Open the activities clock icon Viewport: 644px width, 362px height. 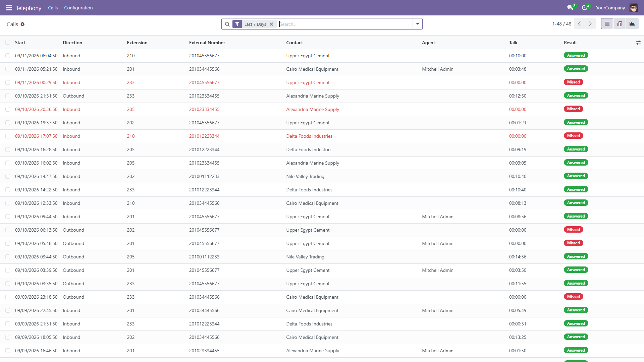[585, 7]
